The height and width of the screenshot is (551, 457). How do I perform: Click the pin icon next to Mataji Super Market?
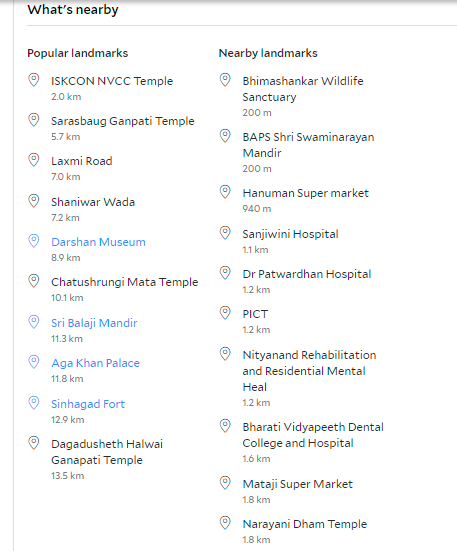click(x=225, y=483)
